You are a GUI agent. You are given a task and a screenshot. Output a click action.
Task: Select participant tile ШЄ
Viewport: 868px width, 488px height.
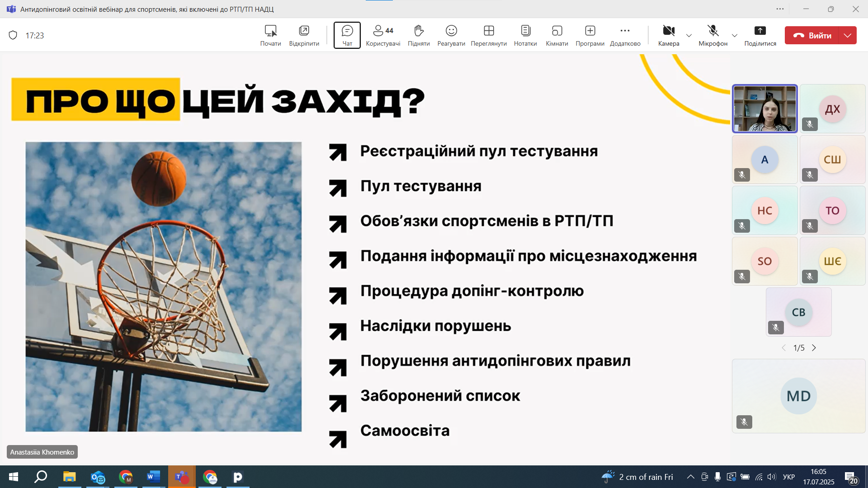[x=833, y=261]
